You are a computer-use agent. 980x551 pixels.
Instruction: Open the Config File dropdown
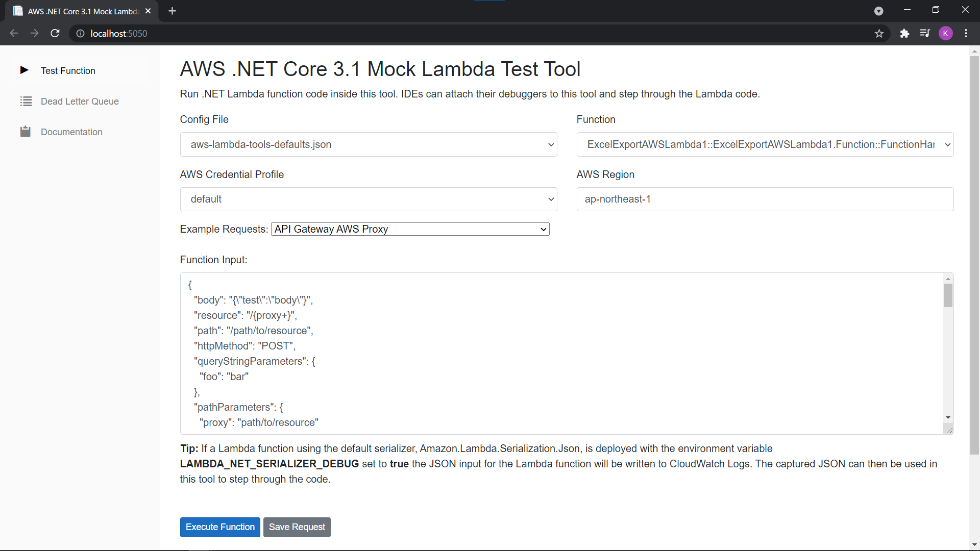368,144
